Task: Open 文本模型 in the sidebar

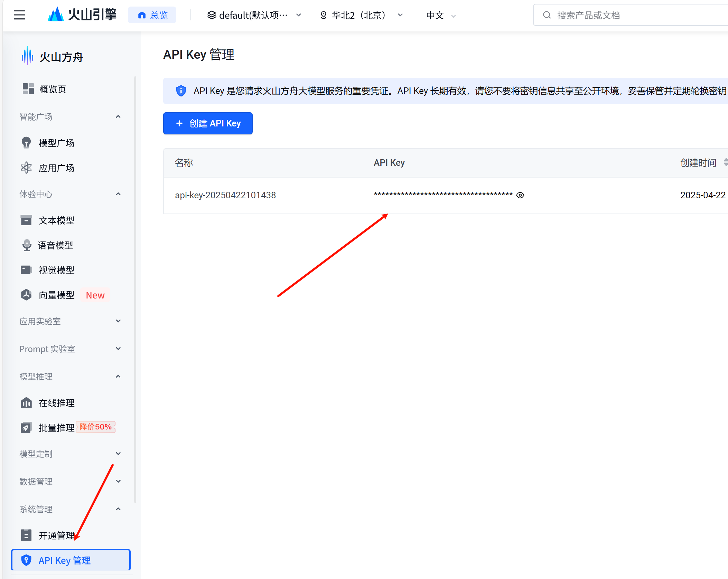Action: click(56, 220)
